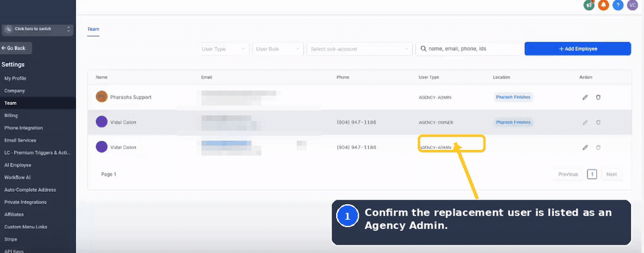The height and width of the screenshot is (253, 644).
Task: Open AI Employee settings
Action: click(17, 165)
